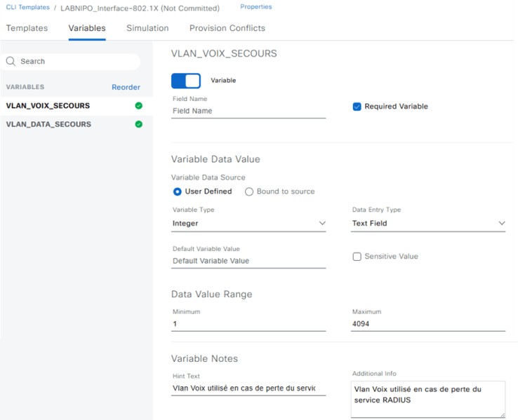
Task: Click the Reorder variables link
Action: (126, 88)
